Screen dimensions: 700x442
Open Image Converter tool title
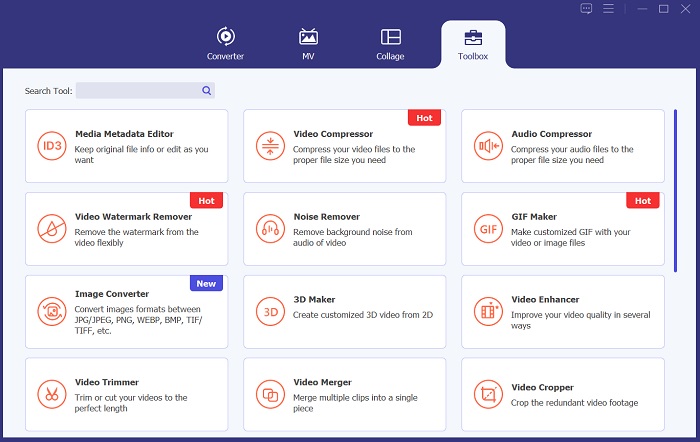click(x=112, y=294)
